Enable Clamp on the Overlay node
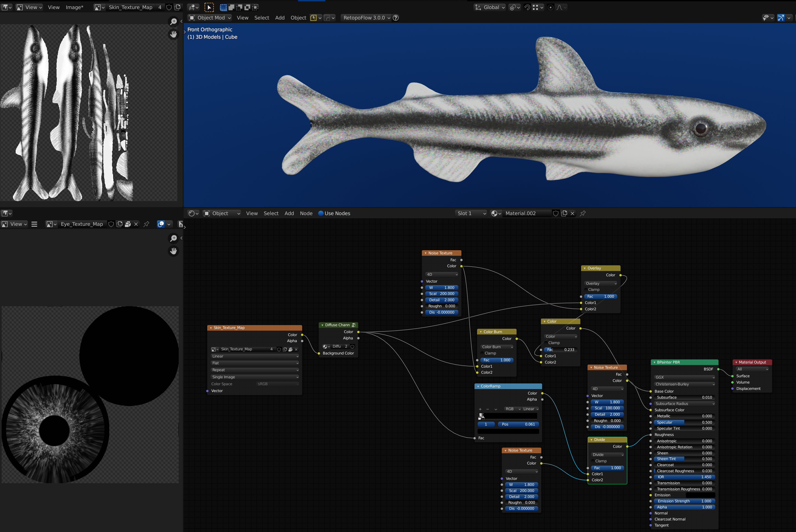796x532 pixels. click(x=586, y=289)
